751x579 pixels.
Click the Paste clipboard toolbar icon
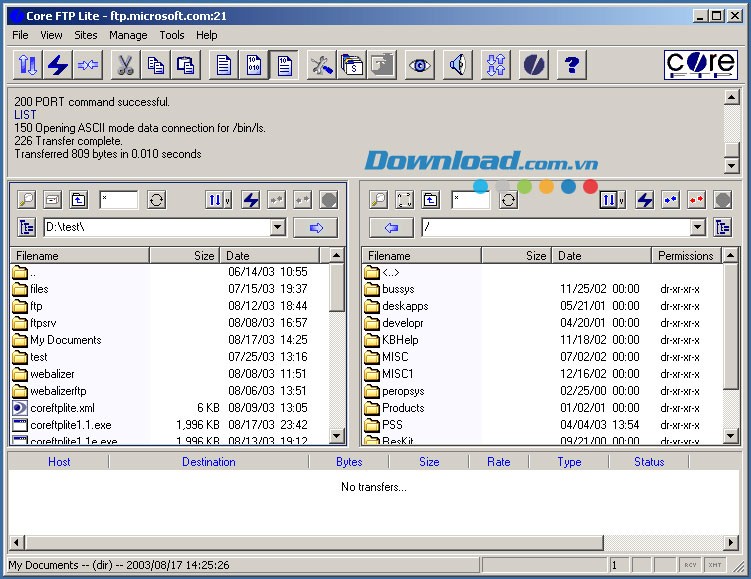tap(185, 65)
